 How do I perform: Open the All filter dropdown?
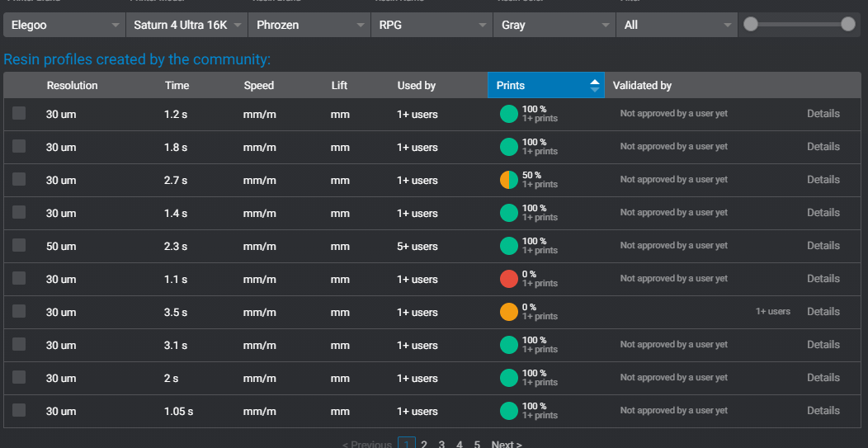[x=677, y=25]
